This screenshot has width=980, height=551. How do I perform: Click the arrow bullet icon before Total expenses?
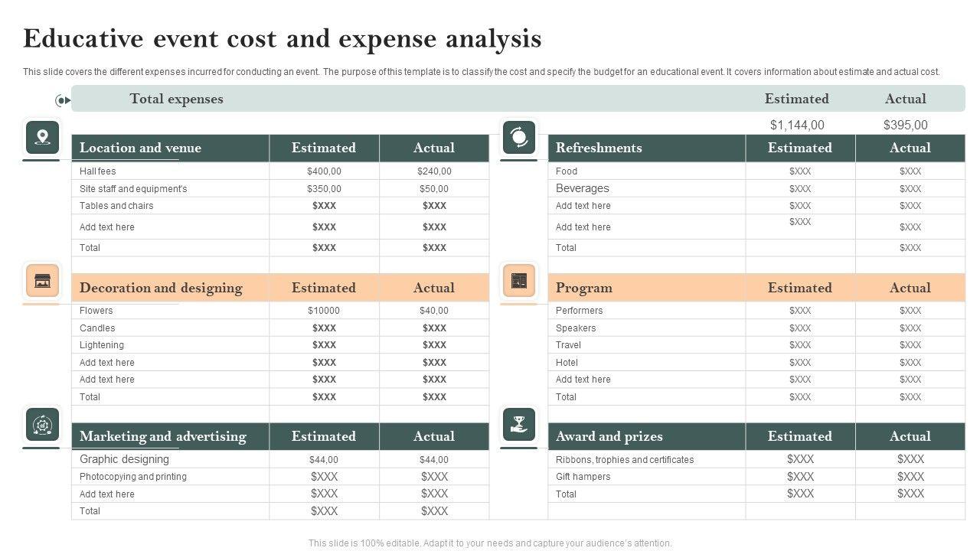[x=63, y=100]
